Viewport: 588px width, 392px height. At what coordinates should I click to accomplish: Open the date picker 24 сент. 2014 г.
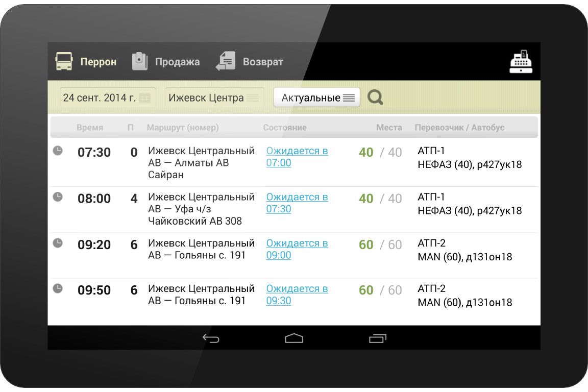point(107,97)
